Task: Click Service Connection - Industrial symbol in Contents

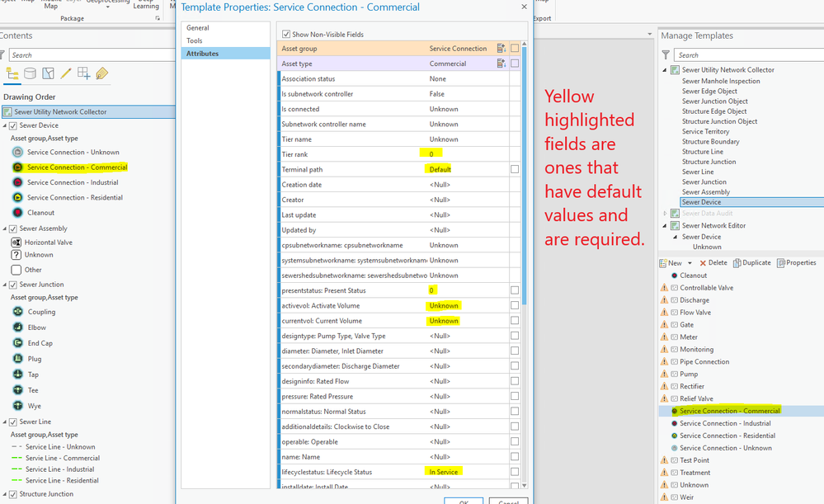Action: [x=18, y=182]
